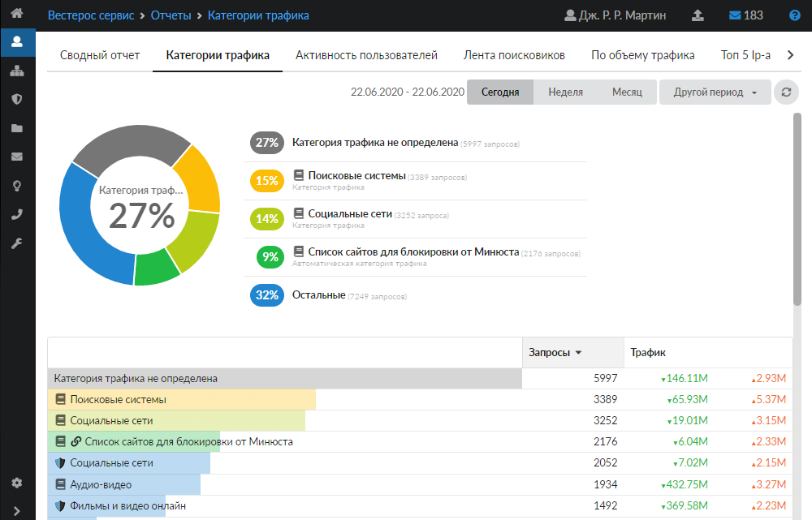Expand the Другой период dropdown
Screen dimensions: 812x520
(715, 92)
